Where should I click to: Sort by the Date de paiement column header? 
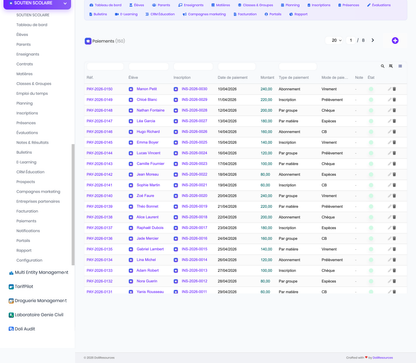point(233,77)
